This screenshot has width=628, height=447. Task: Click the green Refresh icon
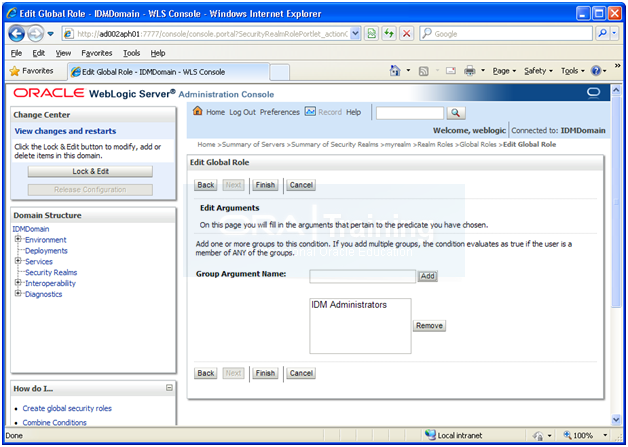click(x=389, y=34)
